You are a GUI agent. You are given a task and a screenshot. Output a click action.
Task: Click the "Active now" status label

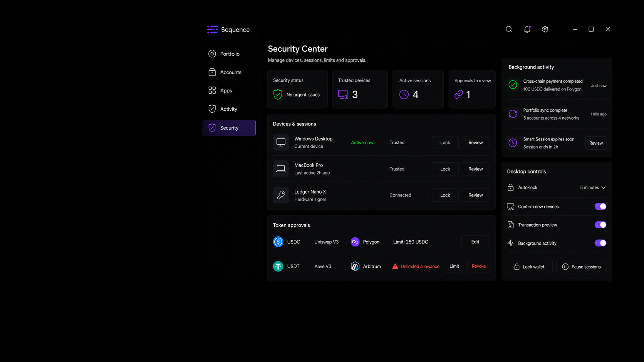tap(362, 142)
